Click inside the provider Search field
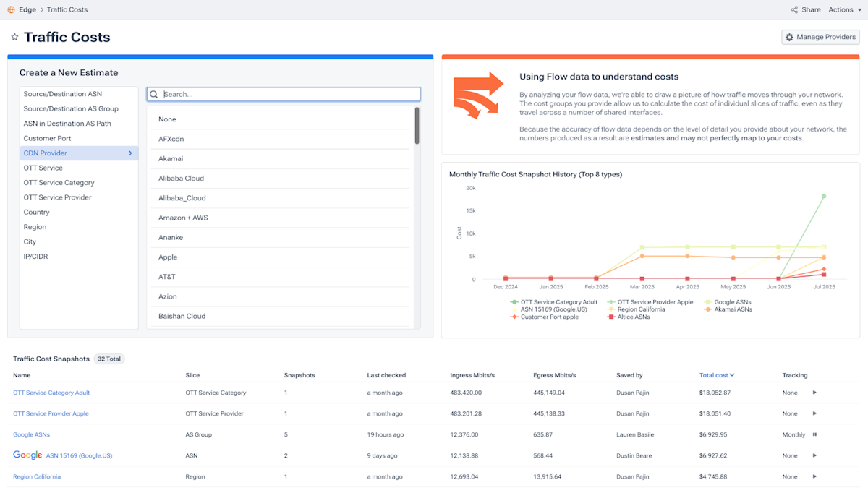868x493 pixels. [x=282, y=94]
